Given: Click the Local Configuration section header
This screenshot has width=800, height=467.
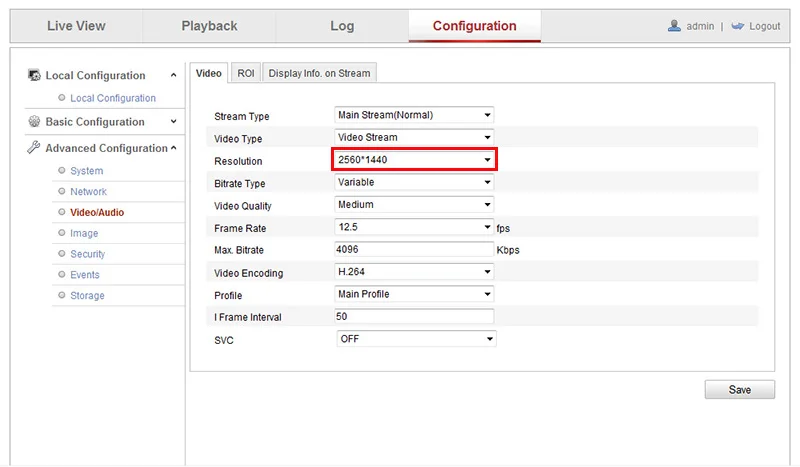Looking at the screenshot, I should click(95, 75).
